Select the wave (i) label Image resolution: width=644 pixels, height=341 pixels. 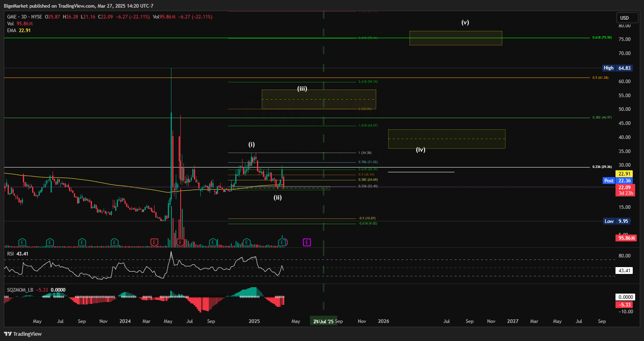[x=251, y=145]
